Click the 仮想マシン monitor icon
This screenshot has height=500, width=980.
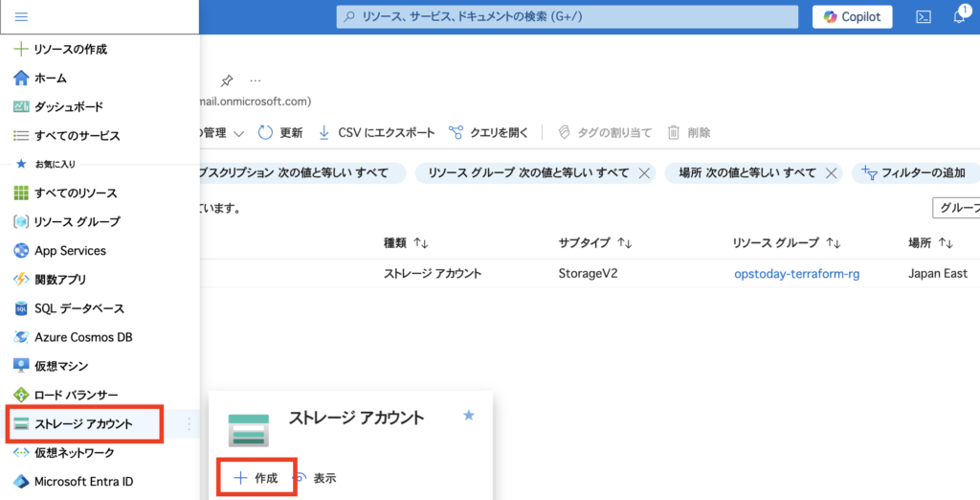[21, 366]
